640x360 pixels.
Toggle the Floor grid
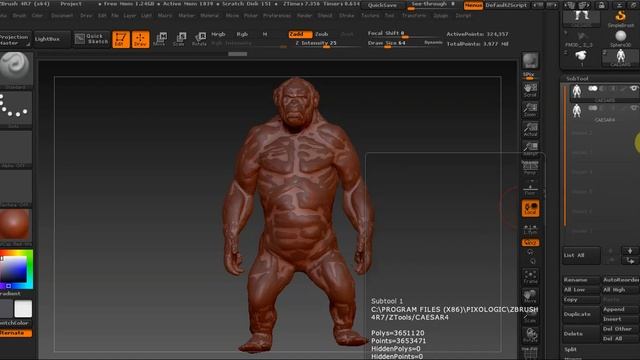[x=530, y=189]
